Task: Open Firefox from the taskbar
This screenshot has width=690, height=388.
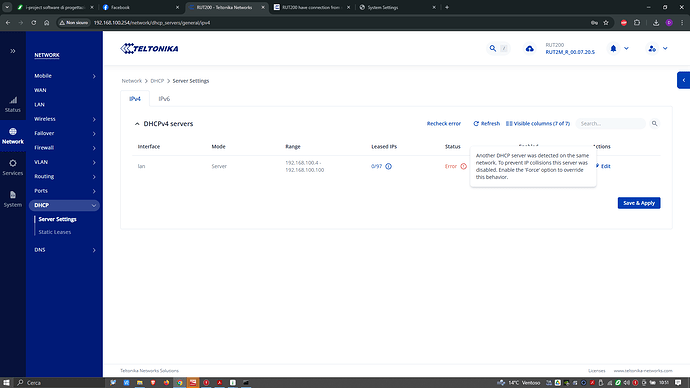Action: (x=166, y=383)
